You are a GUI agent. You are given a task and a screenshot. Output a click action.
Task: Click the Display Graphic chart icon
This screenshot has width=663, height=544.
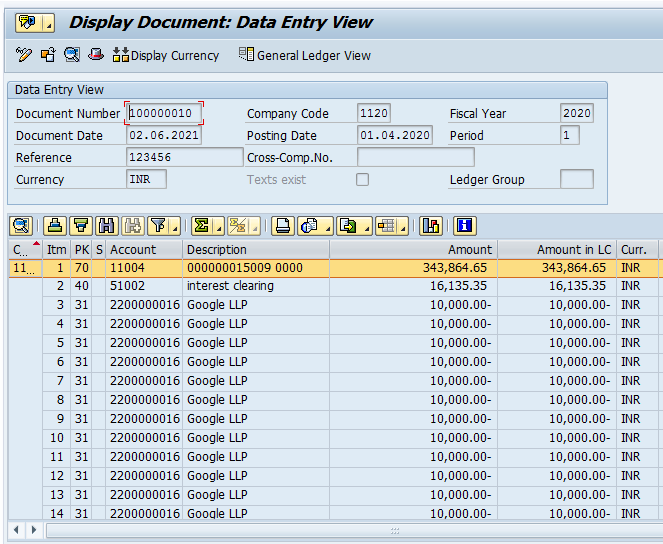(x=430, y=226)
